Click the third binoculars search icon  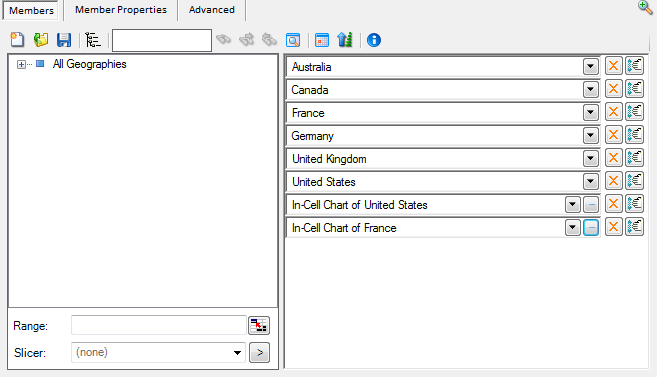coord(269,40)
